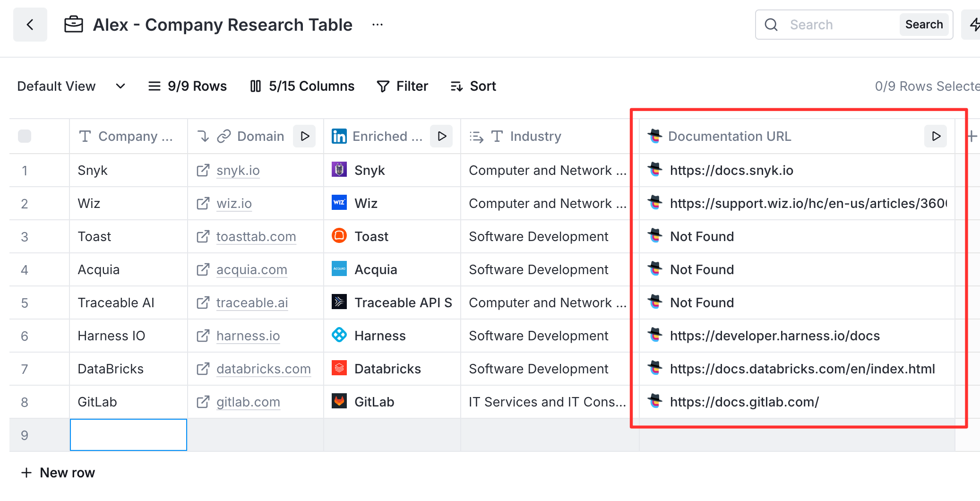The image size is (980, 501).
Task: Click the Industry column header
Action: (x=550, y=136)
